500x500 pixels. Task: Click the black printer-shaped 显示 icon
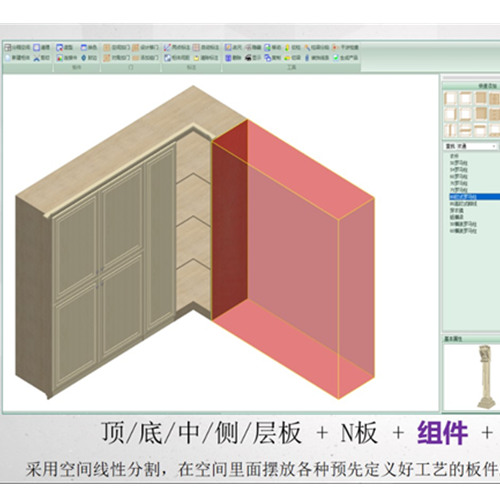pos(249,58)
